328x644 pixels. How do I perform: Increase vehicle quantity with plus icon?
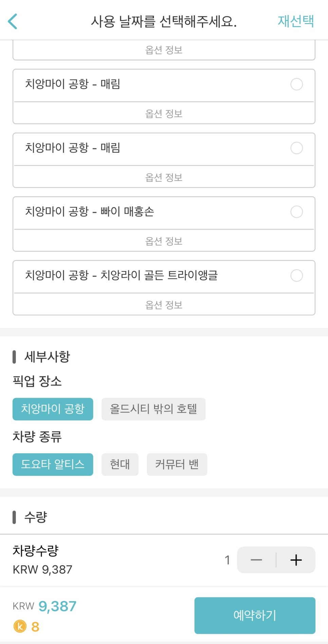click(296, 560)
